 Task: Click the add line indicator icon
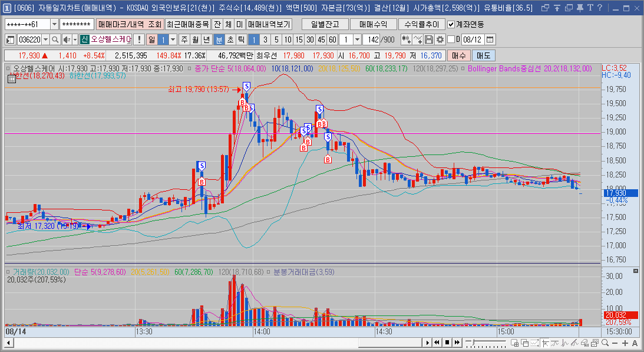pyautogui.click(x=418, y=40)
